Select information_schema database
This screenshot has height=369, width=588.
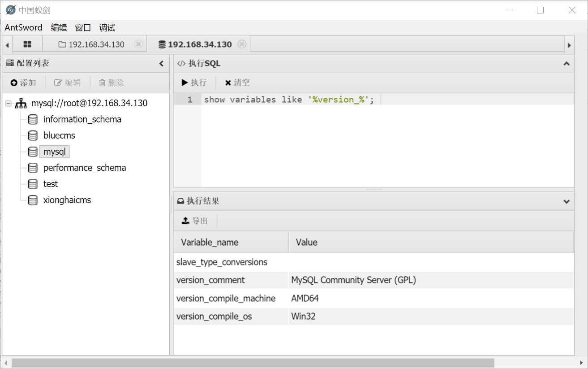82,119
